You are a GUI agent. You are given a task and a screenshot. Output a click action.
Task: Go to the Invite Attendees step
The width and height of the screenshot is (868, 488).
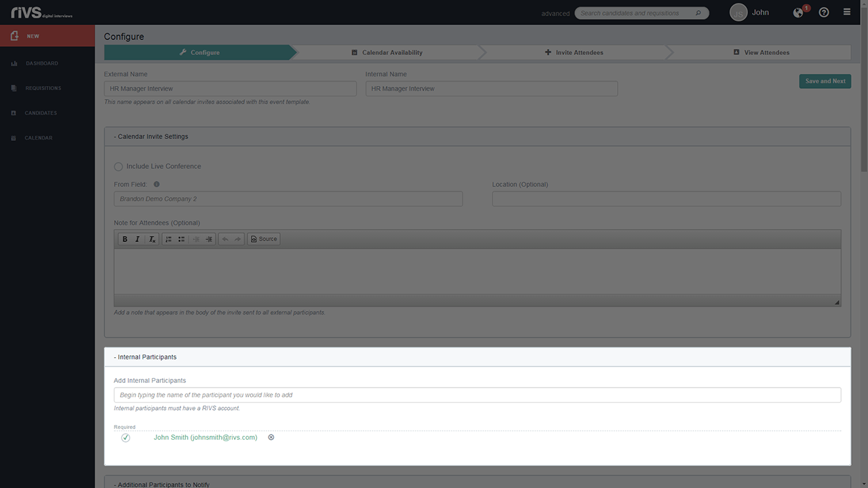[x=574, y=52]
